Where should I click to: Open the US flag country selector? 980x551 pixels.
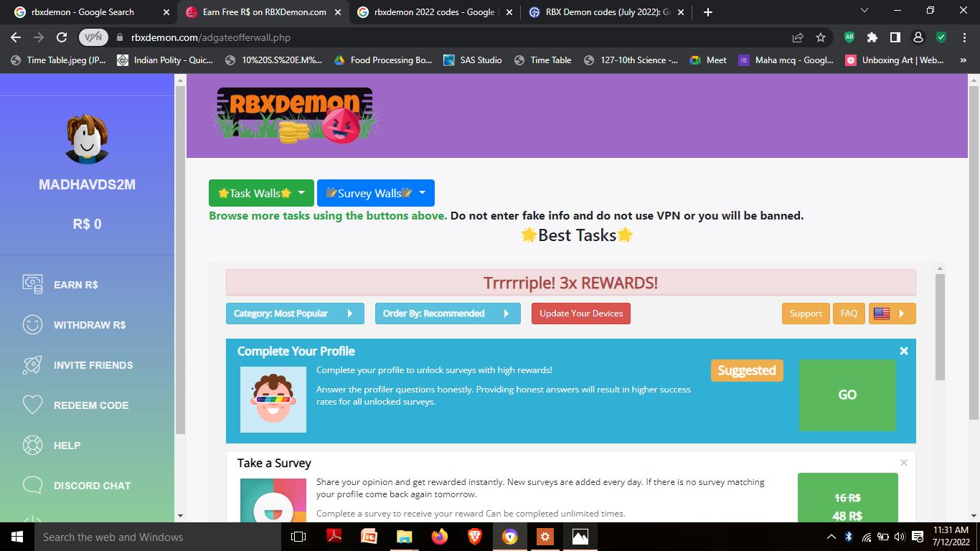[x=892, y=314]
